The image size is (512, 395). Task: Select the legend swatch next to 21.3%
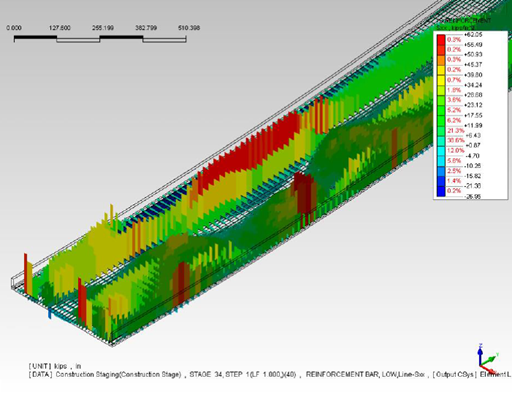point(441,130)
